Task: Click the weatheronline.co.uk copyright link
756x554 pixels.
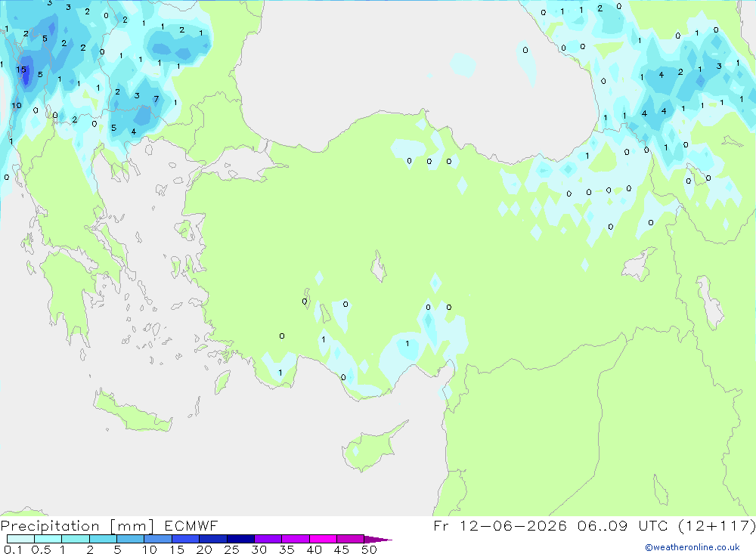Action: pyautogui.click(x=692, y=547)
